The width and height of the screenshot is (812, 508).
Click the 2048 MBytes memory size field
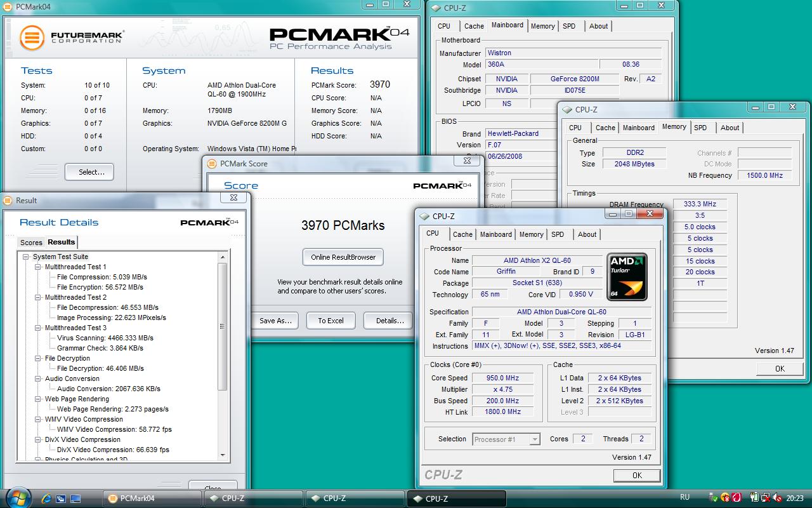[634, 164]
